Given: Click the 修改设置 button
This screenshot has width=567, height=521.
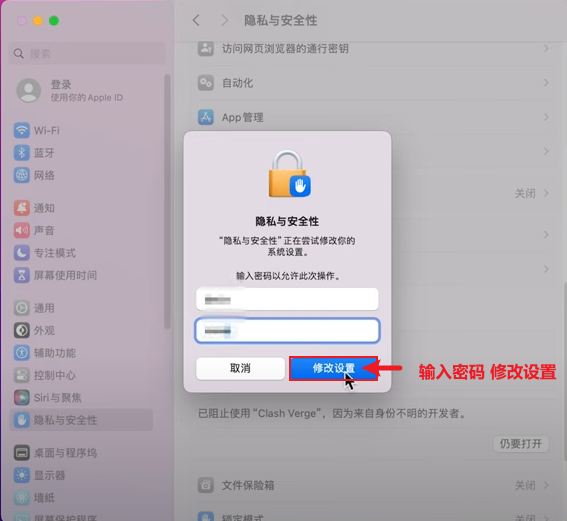Looking at the screenshot, I should point(333,368).
